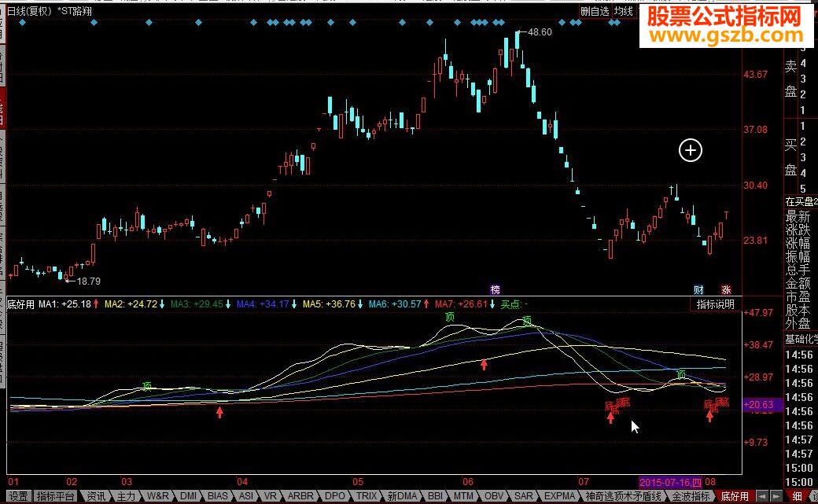Click the MA2: +24.72 value
This screenshot has height=504, width=818.
131,304
